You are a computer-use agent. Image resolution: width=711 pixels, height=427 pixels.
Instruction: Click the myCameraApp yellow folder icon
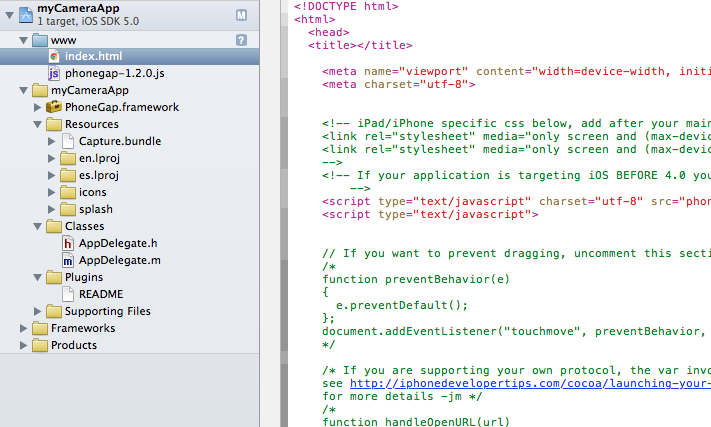point(40,90)
